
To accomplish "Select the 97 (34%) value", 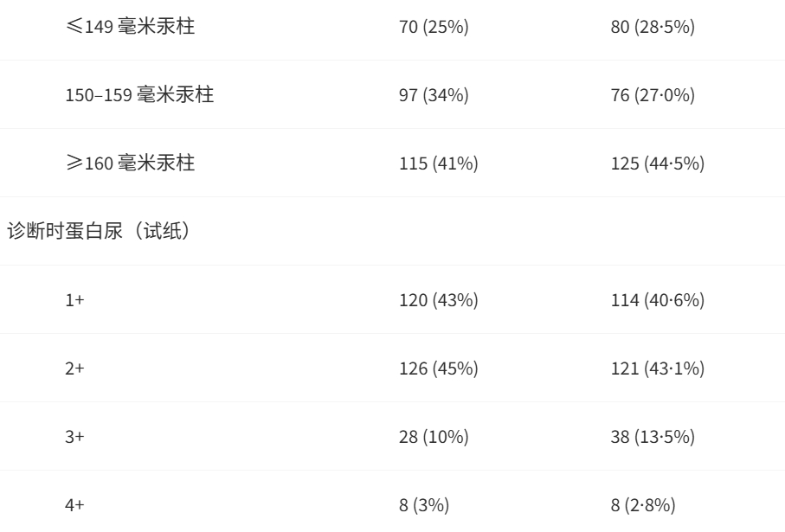I will 434,95.
